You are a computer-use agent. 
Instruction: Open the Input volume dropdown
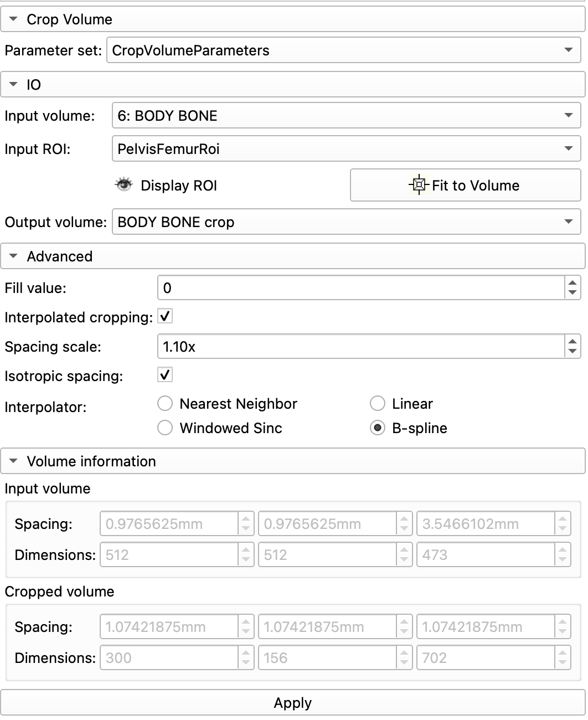pos(346,116)
